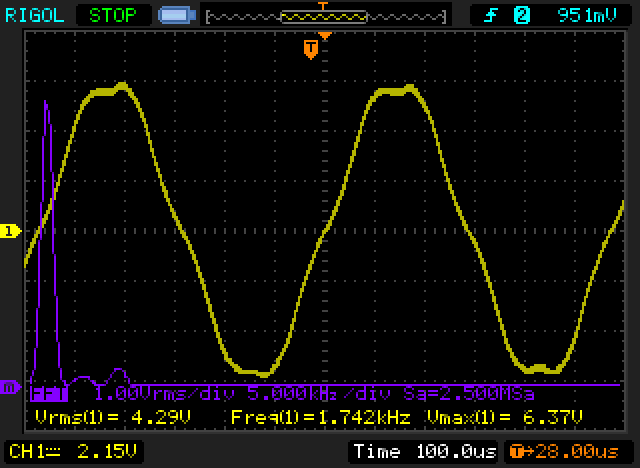Click the yellow channel 1 ground marker
Screen dimensions: 640x468
click(10, 231)
